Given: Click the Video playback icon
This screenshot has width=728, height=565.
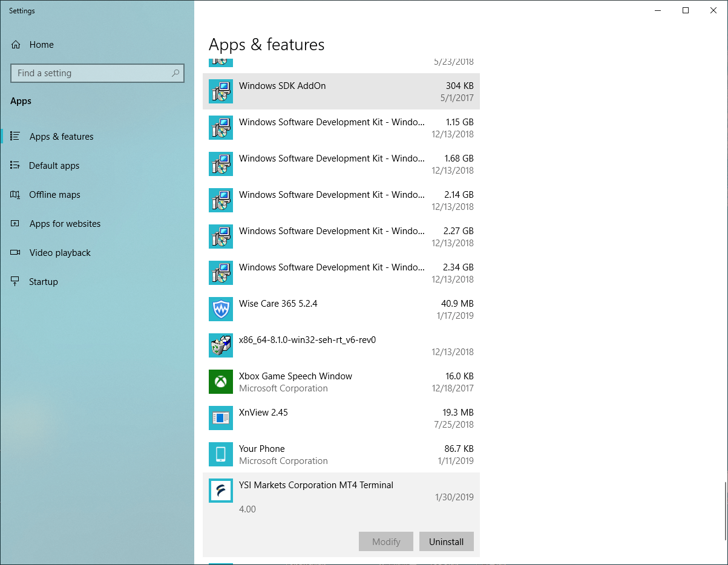Looking at the screenshot, I should 16,252.
